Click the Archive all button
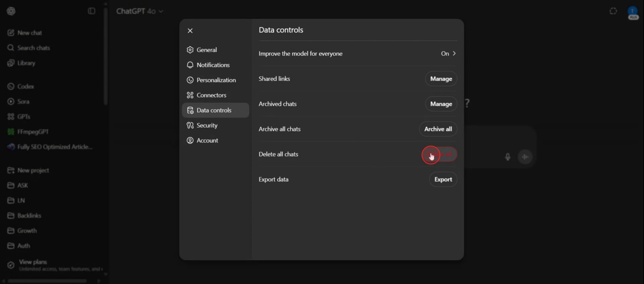This screenshot has height=284, width=644. point(438,129)
